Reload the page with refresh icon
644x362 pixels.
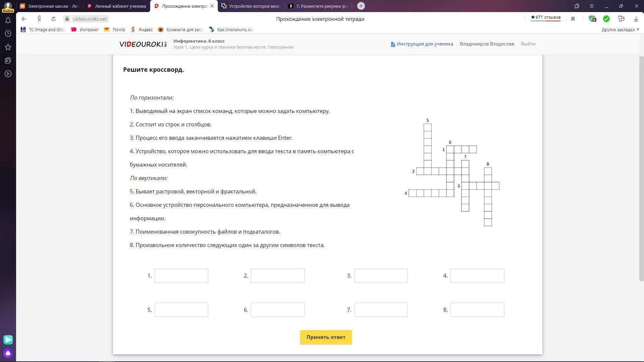(53, 19)
